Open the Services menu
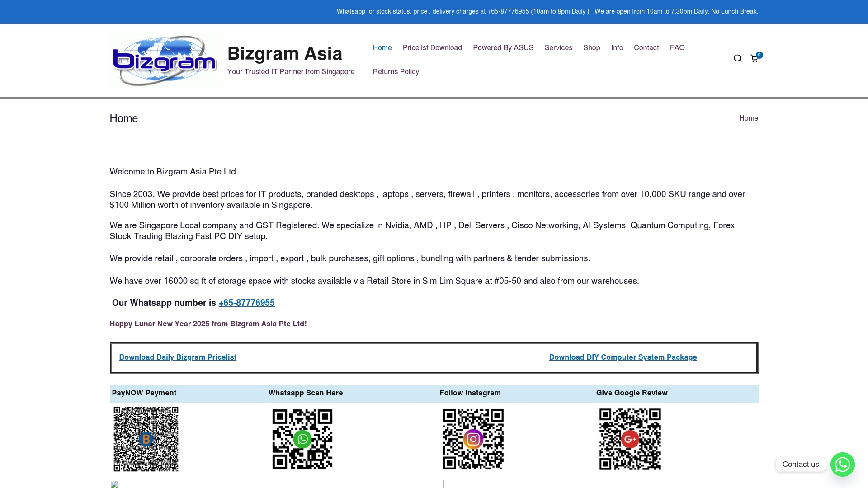868x488 pixels. (x=558, y=47)
